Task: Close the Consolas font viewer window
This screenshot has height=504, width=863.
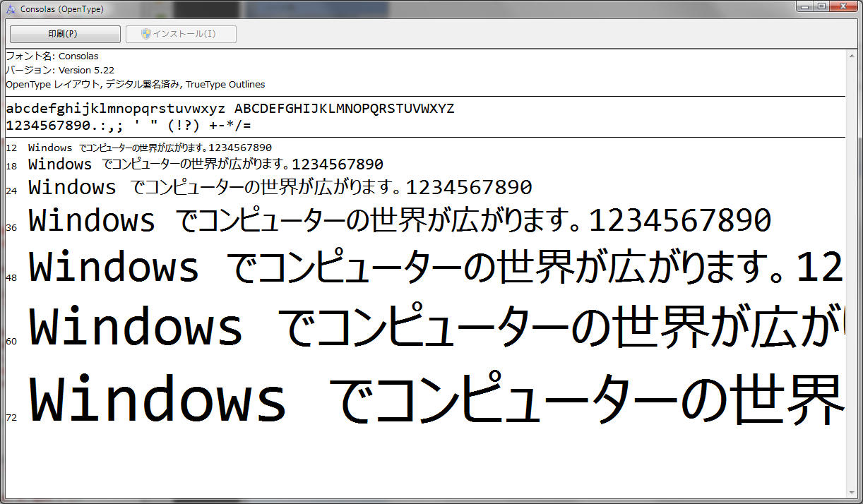Action: click(843, 6)
